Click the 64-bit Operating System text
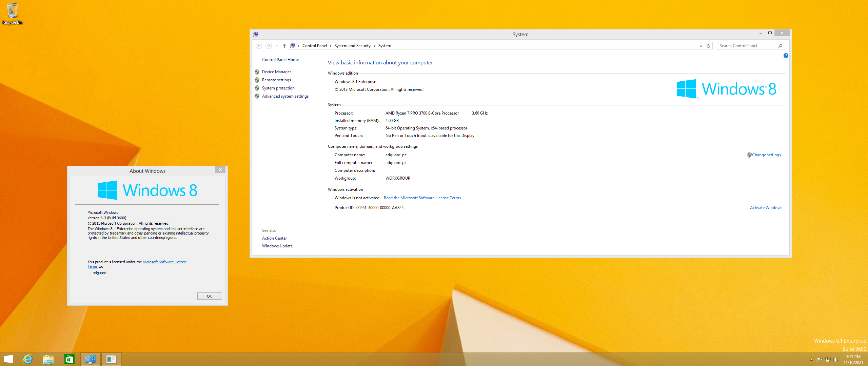Image resolution: width=868 pixels, height=366 pixels. pos(426,128)
